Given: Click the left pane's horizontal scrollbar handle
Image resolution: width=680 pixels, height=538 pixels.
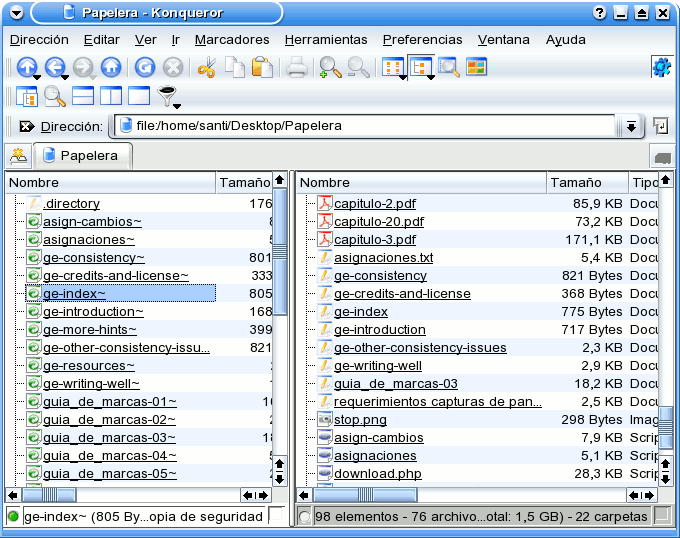Looking at the screenshot, I should [50, 495].
